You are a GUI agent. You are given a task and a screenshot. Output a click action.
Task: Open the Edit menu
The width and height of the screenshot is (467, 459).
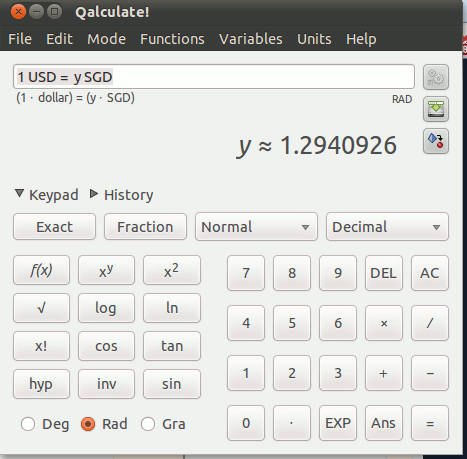pyautogui.click(x=59, y=39)
